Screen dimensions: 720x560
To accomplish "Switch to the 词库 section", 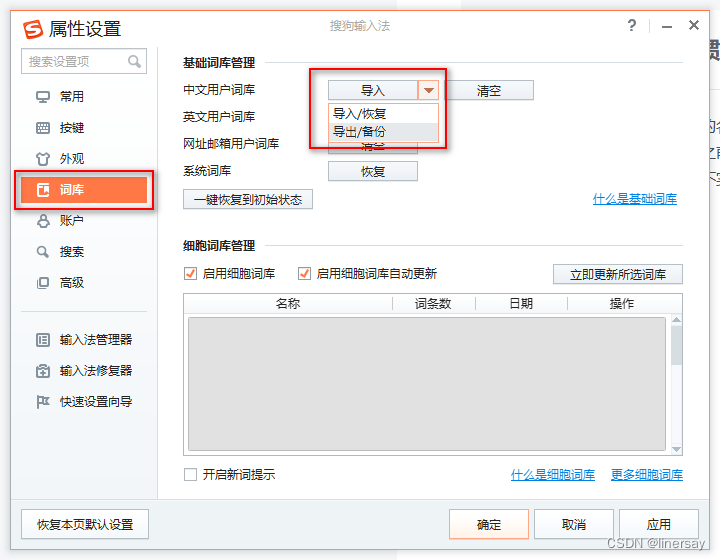I will 84,190.
